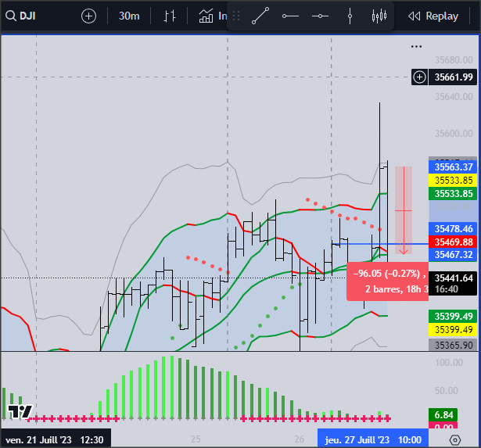Select the trend line drawing tool

[260, 16]
